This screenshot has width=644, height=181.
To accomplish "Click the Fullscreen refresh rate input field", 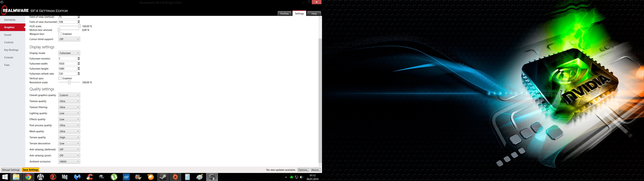I will [x=67, y=74].
